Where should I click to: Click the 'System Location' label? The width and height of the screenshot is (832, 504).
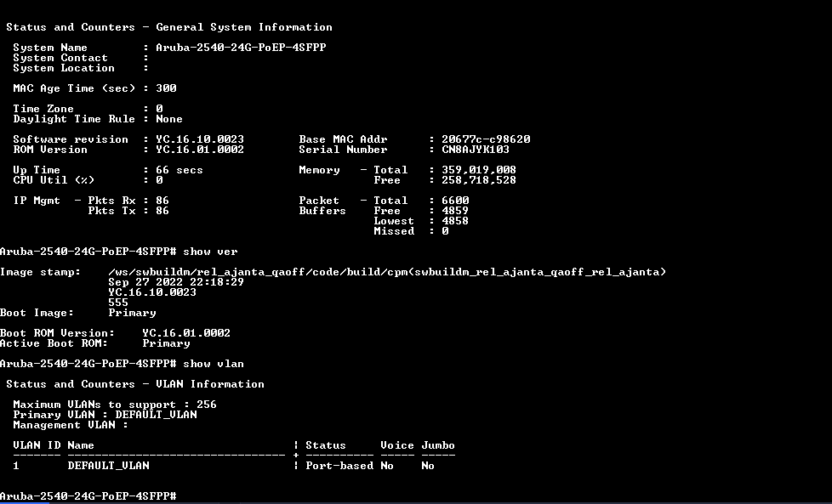(64, 68)
